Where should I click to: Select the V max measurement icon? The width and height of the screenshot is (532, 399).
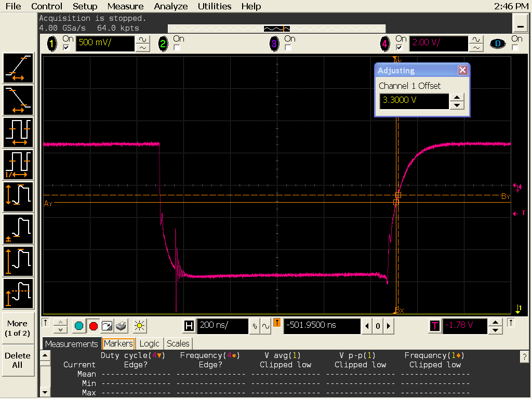coord(18,261)
